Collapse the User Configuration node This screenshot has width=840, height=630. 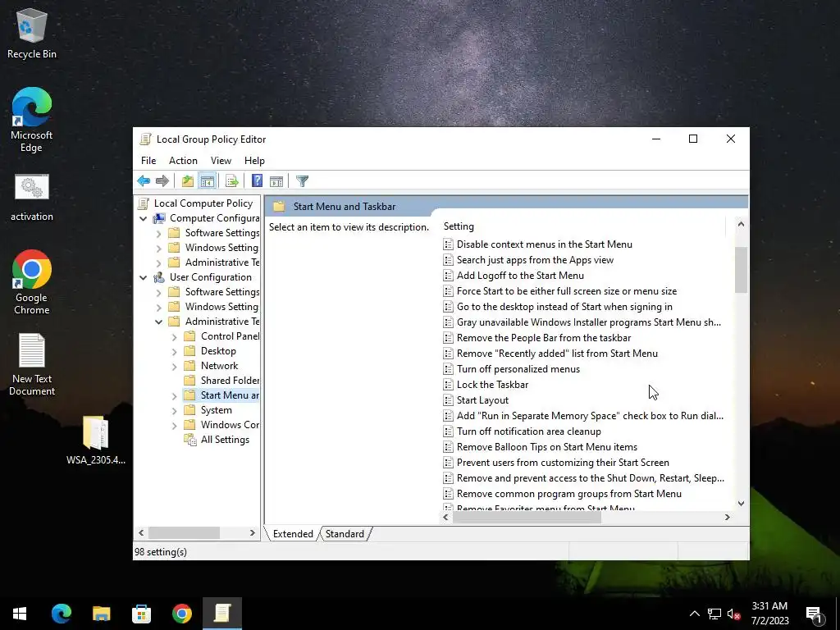pos(143,277)
